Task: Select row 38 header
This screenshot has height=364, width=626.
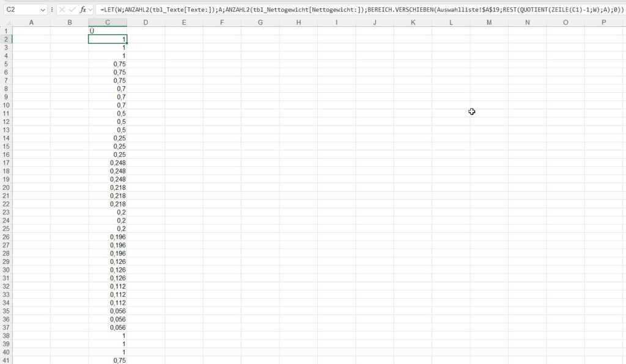Action: [6, 336]
